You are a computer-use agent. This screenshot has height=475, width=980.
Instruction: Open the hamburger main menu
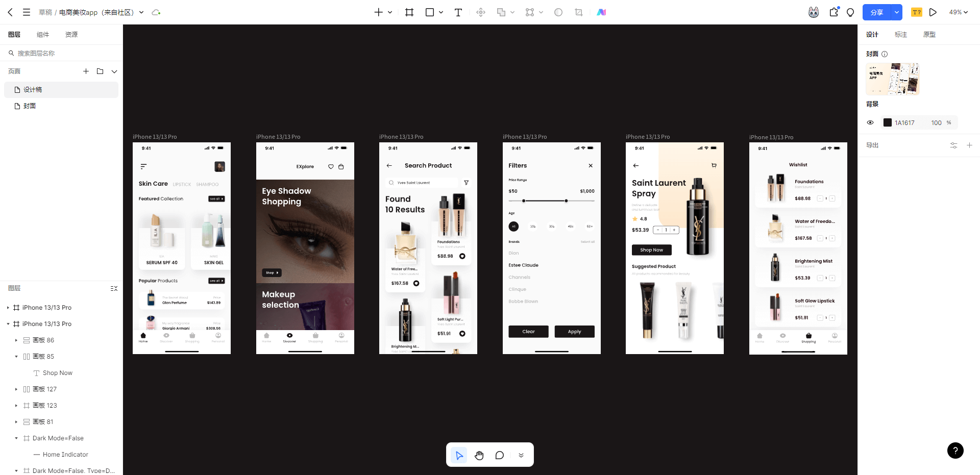pos(27,12)
